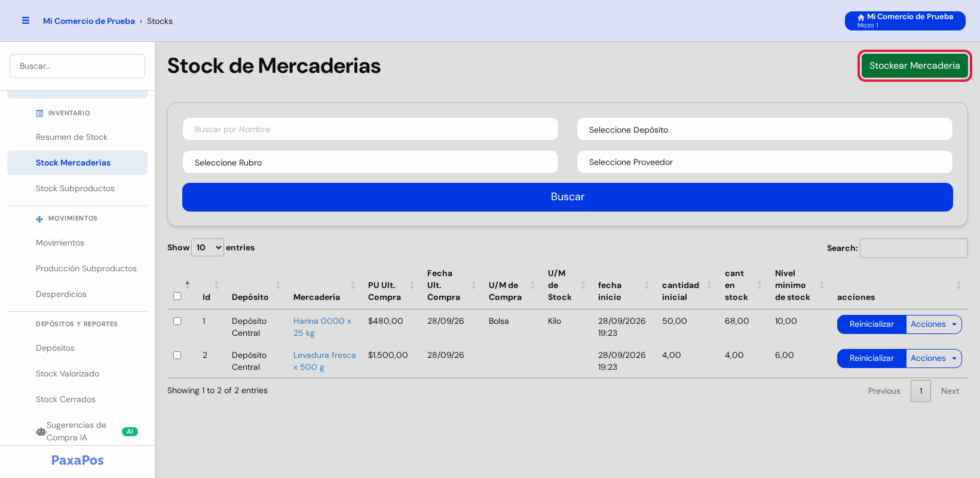Screen dimensions: 980x478
Task: Open the Seleccione Proveedor dropdown
Action: [764, 162]
